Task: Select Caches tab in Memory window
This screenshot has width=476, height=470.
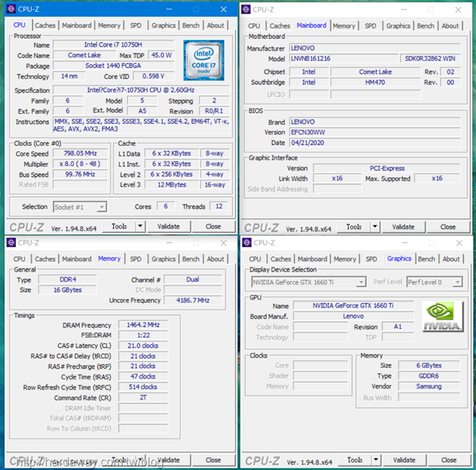Action: coord(45,259)
